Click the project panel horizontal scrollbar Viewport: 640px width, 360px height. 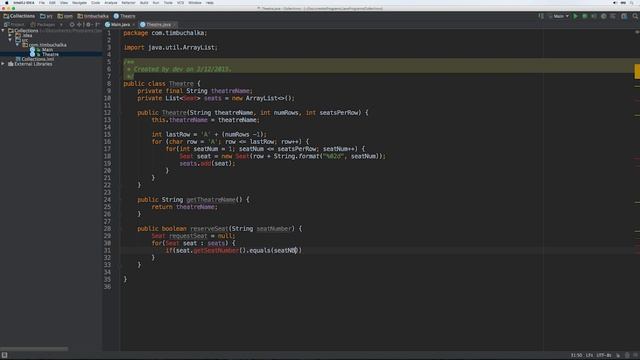click(34, 349)
